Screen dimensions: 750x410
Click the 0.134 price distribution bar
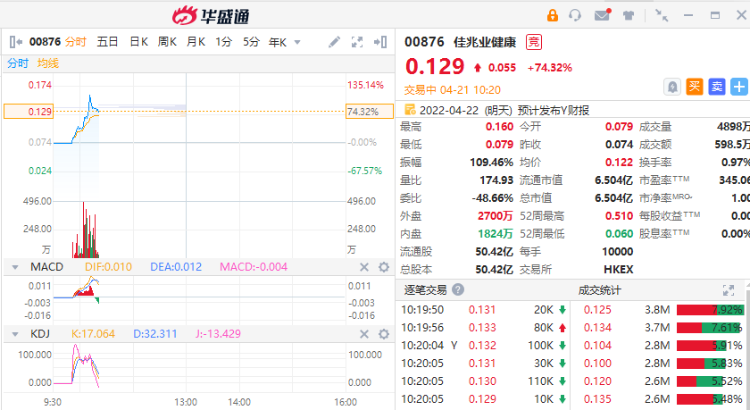(710, 328)
